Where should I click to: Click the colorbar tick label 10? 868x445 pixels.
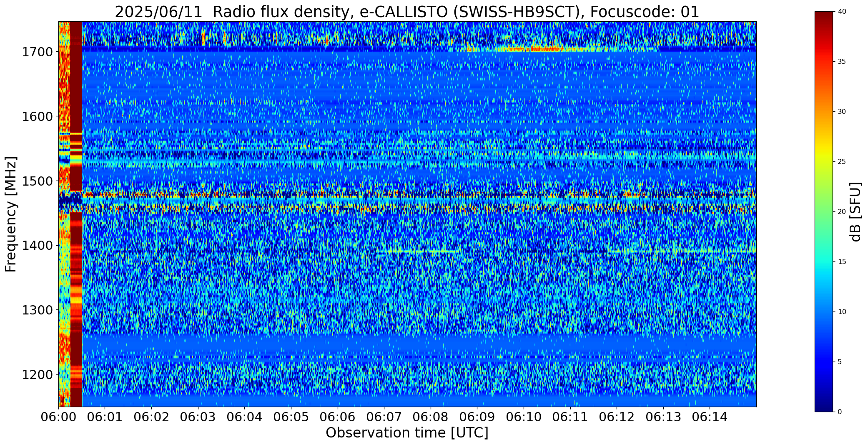(842, 312)
